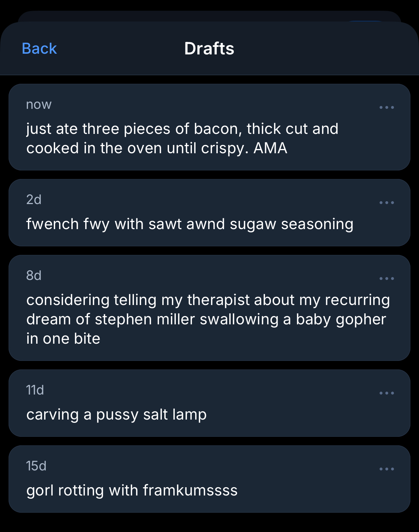Open the gorl rotting with framkumssss draft
419x532 pixels.
(x=132, y=490)
